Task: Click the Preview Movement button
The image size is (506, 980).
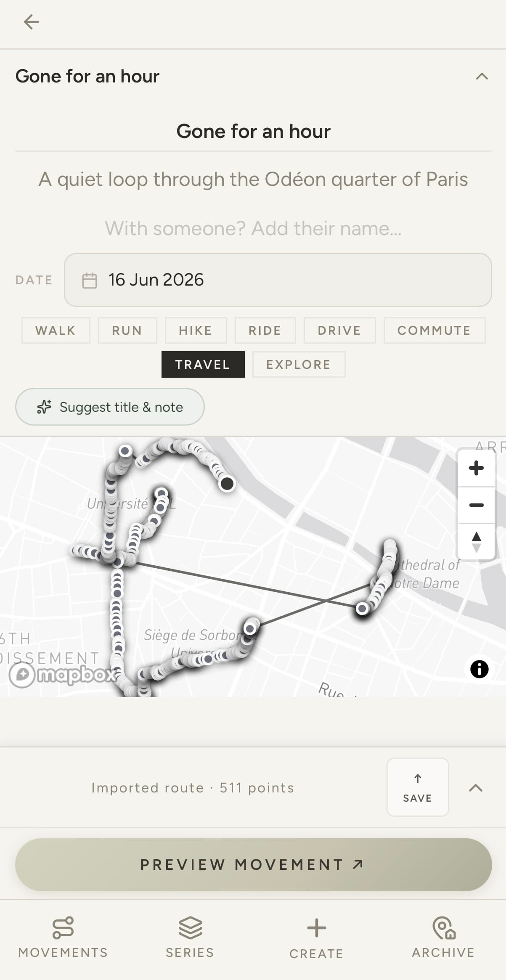Action: point(253,865)
